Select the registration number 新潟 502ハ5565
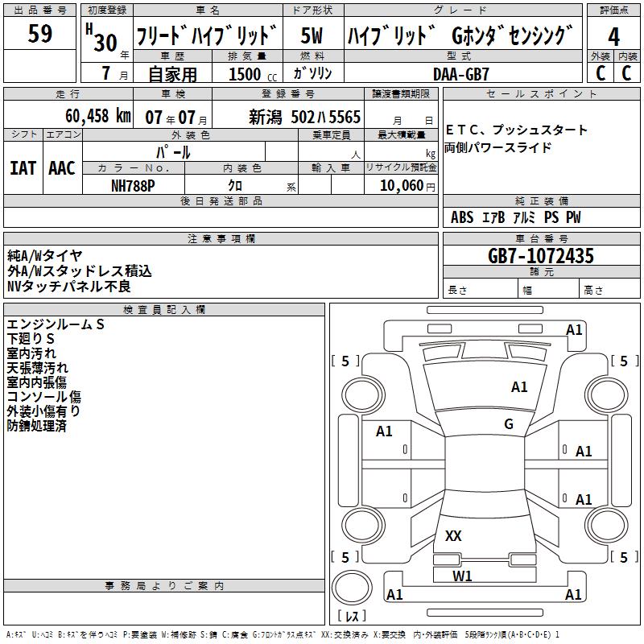 (305, 116)
